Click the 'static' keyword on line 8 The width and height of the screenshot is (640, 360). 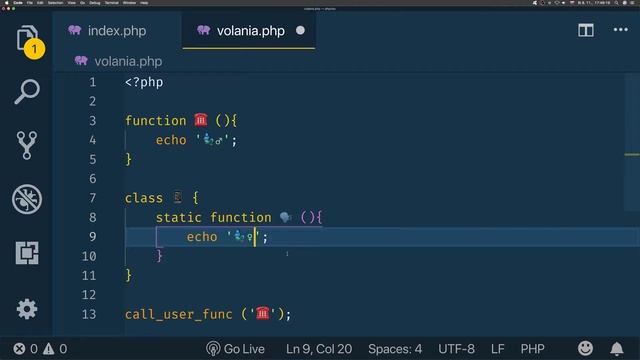tap(179, 218)
